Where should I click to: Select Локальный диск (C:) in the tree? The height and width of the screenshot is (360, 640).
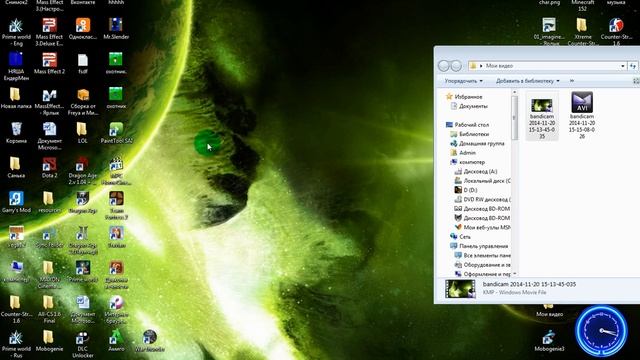pyautogui.click(x=482, y=181)
